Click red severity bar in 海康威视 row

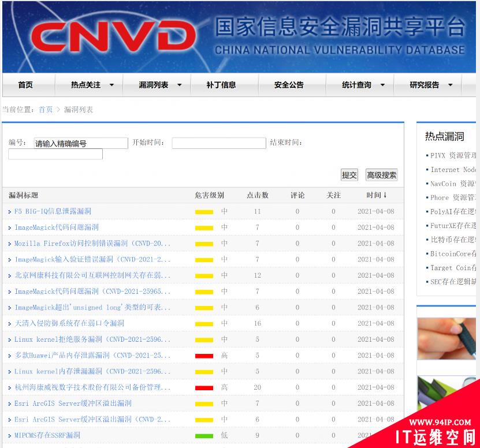click(x=204, y=388)
